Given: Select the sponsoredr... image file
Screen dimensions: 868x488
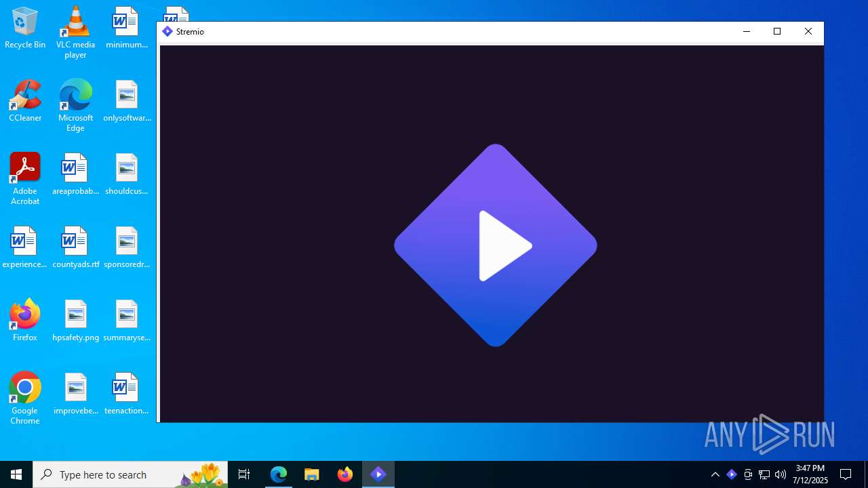Looking at the screenshot, I should click(x=127, y=248).
